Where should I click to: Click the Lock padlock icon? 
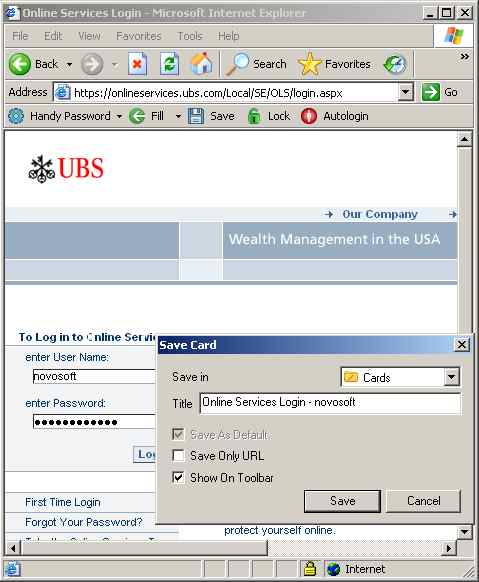pos(254,116)
